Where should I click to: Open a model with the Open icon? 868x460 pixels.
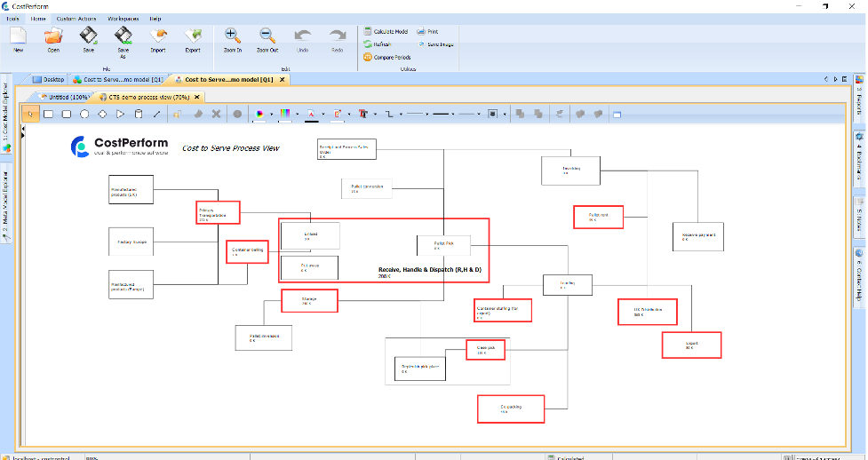53,36
